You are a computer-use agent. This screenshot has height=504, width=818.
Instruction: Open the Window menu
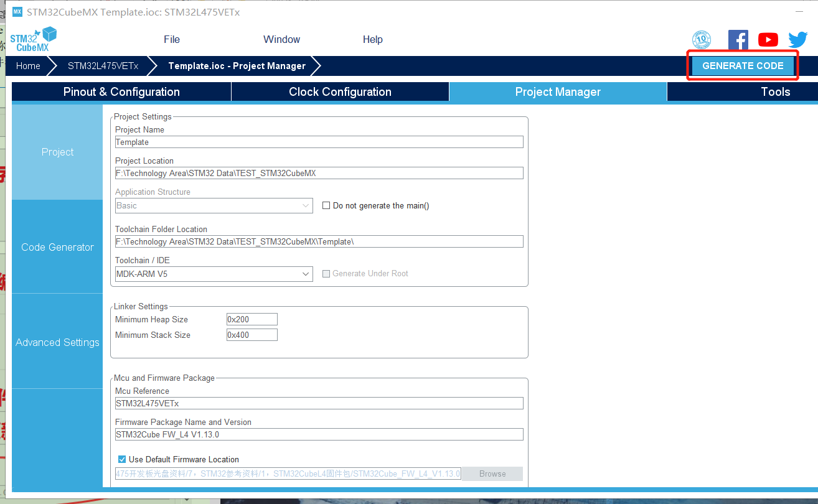282,39
